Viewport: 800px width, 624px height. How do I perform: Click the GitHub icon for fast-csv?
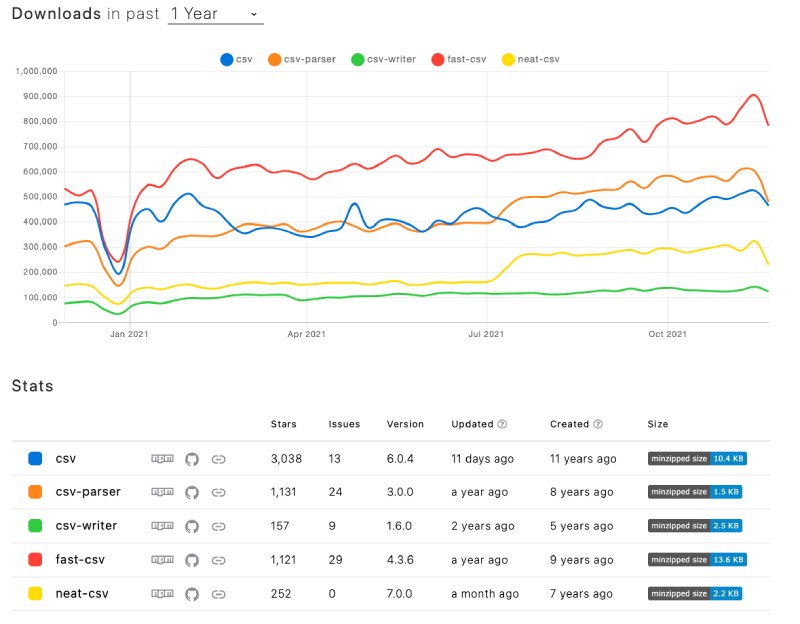[x=192, y=559]
